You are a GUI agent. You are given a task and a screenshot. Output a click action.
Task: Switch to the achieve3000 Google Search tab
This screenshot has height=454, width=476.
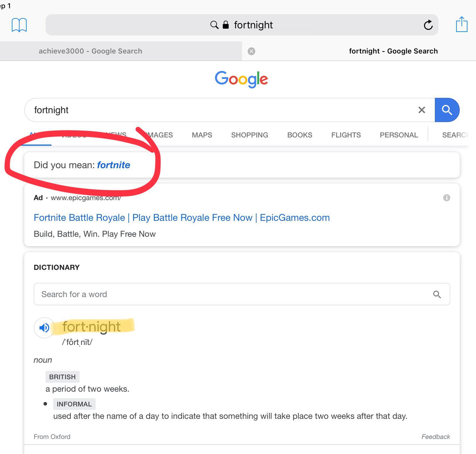[x=91, y=51]
